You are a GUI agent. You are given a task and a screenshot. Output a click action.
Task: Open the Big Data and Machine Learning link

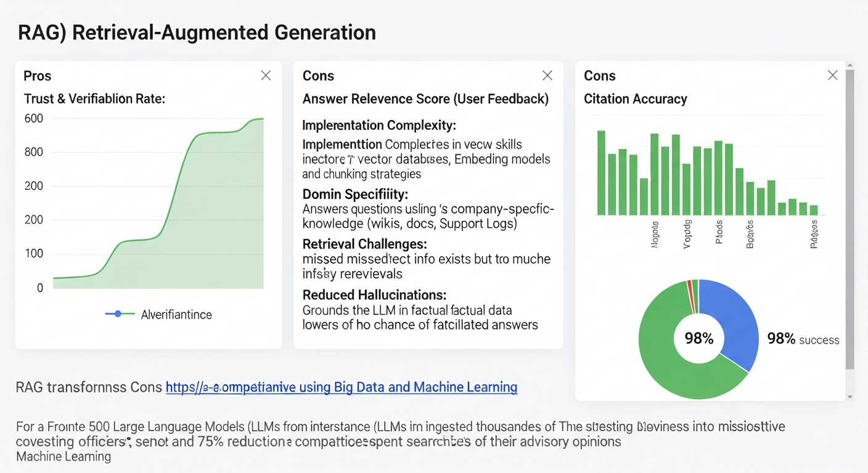click(x=342, y=387)
